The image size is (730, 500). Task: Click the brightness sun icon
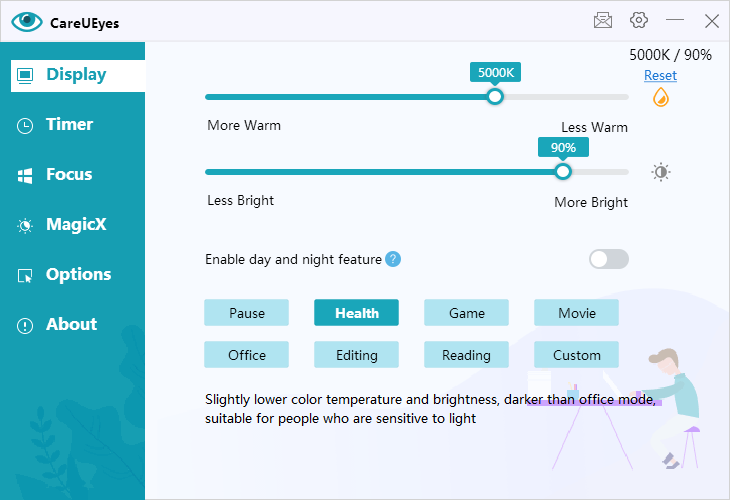tap(661, 172)
